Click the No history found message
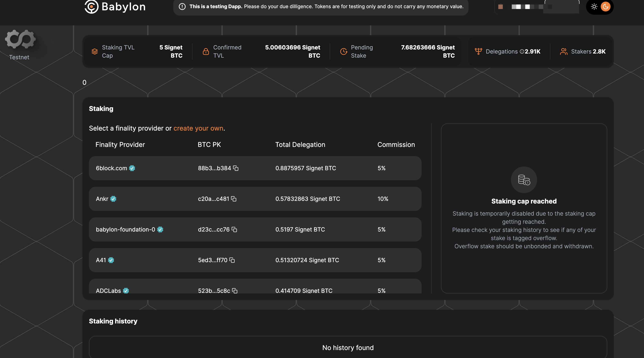The width and height of the screenshot is (644, 358). (348, 348)
